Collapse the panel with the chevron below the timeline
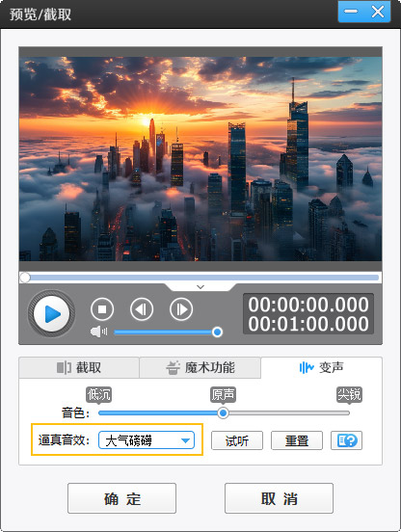The height and width of the screenshot is (532, 401). (x=200, y=287)
